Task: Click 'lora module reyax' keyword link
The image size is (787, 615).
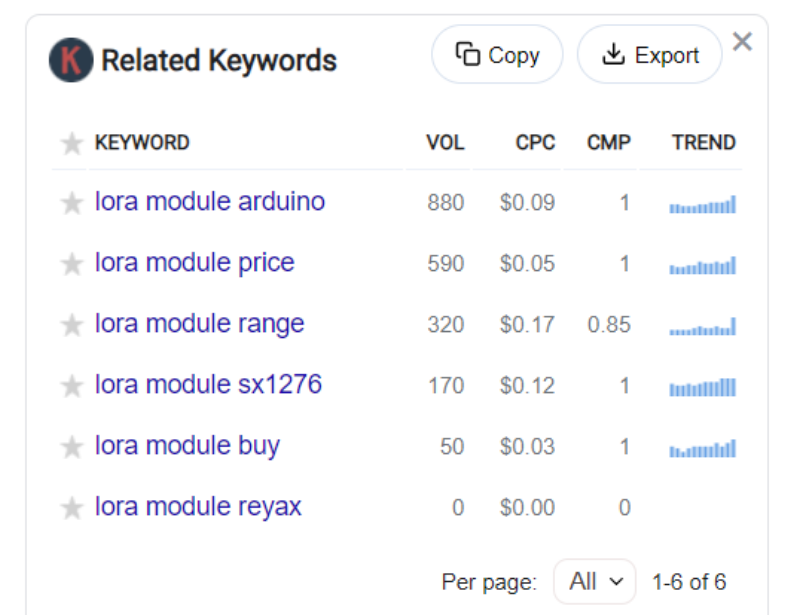Action: tap(198, 507)
